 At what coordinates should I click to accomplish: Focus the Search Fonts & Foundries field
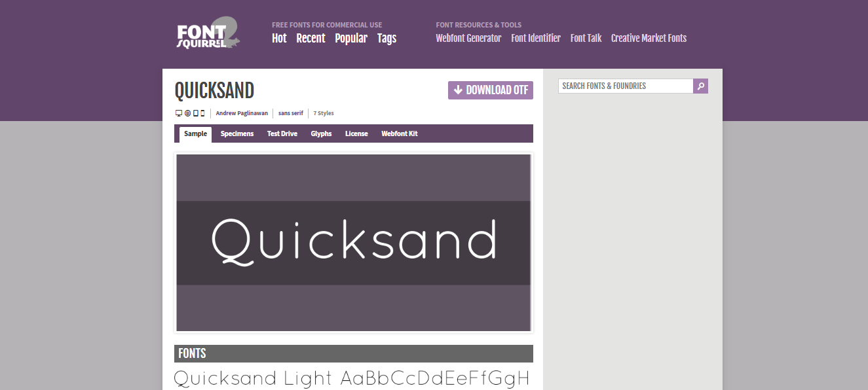pos(626,86)
